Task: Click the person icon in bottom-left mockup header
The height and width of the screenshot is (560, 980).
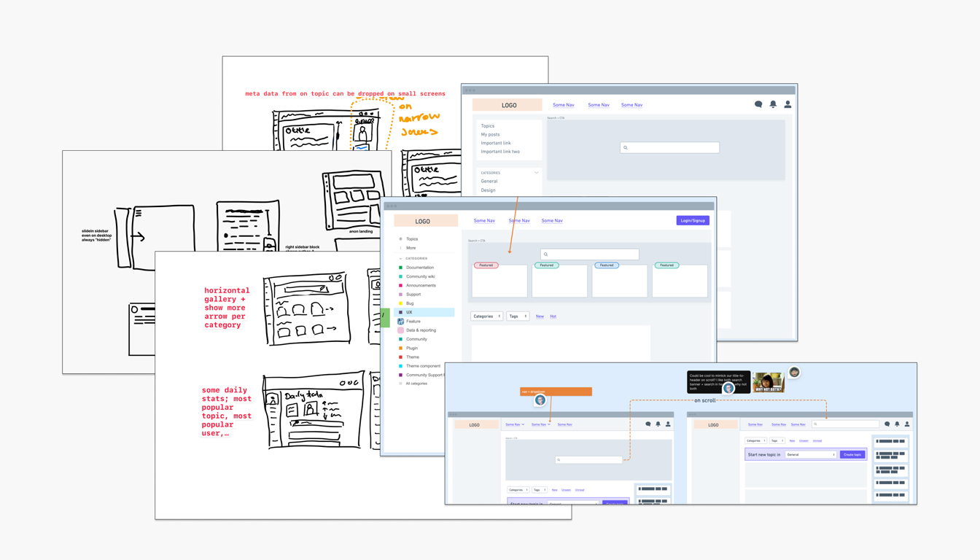Action: [x=668, y=424]
